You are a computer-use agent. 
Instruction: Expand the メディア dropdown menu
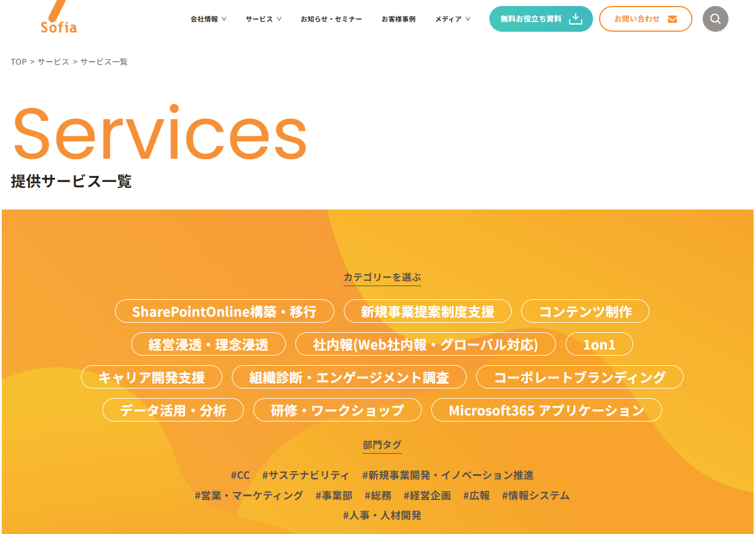[453, 19]
